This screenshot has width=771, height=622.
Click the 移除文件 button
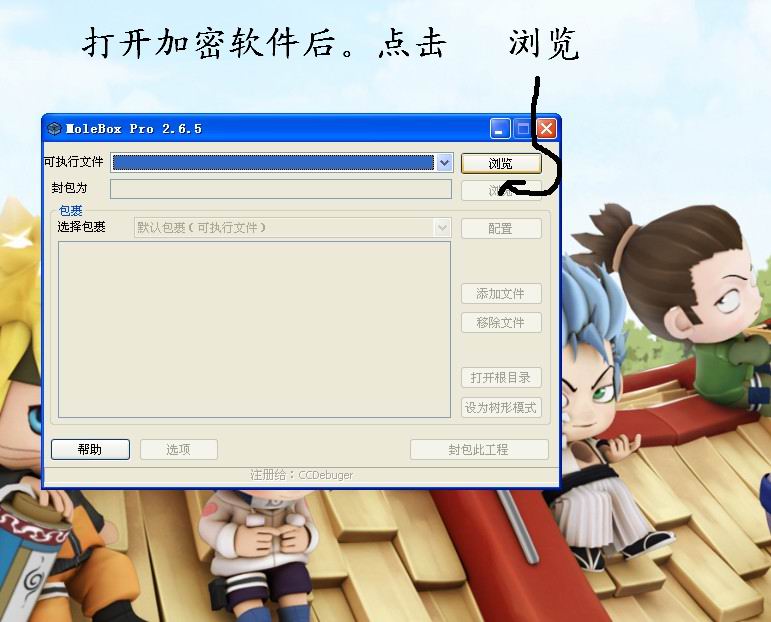click(501, 323)
